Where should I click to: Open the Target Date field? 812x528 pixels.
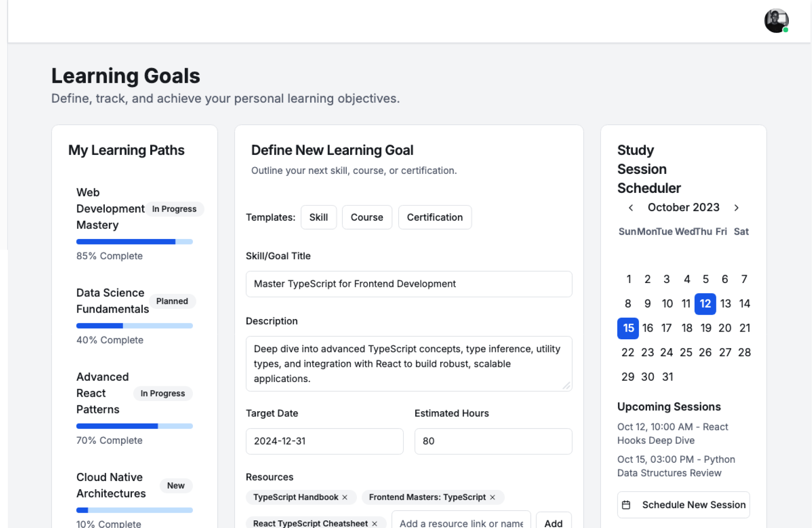tap(324, 441)
